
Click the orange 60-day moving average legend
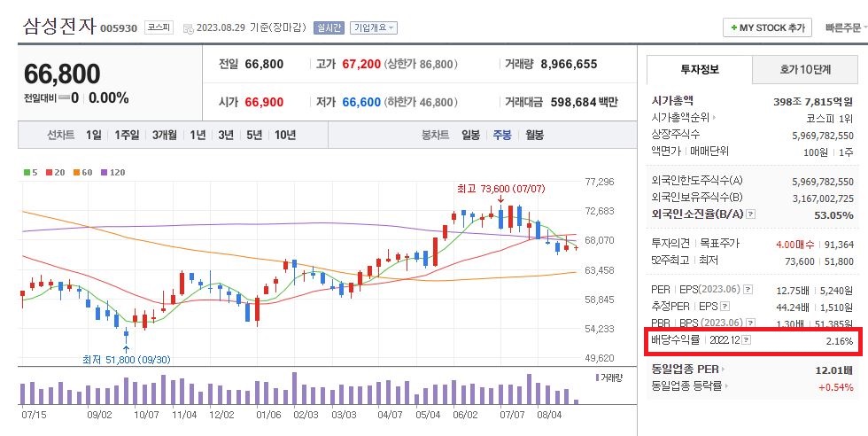pyautogui.click(x=82, y=172)
